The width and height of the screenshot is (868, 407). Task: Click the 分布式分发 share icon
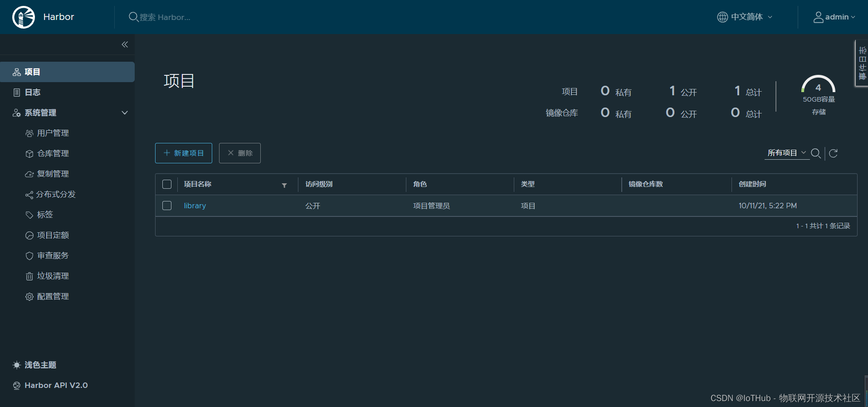29,195
